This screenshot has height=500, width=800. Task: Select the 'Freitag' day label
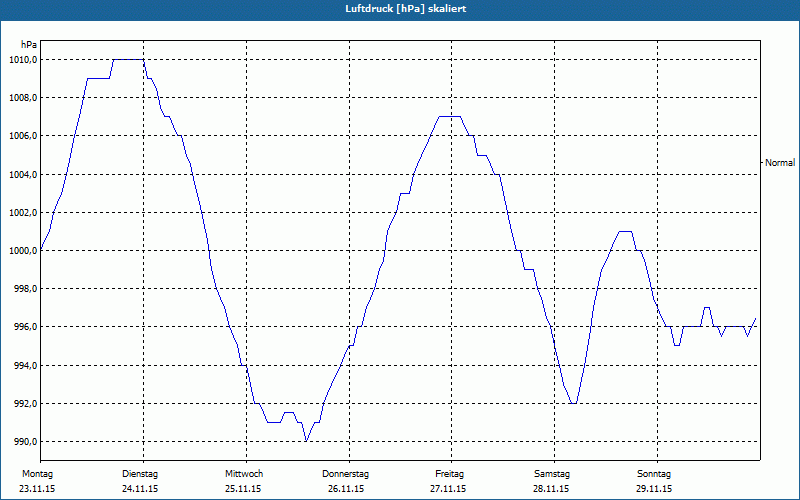pyautogui.click(x=449, y=474)
